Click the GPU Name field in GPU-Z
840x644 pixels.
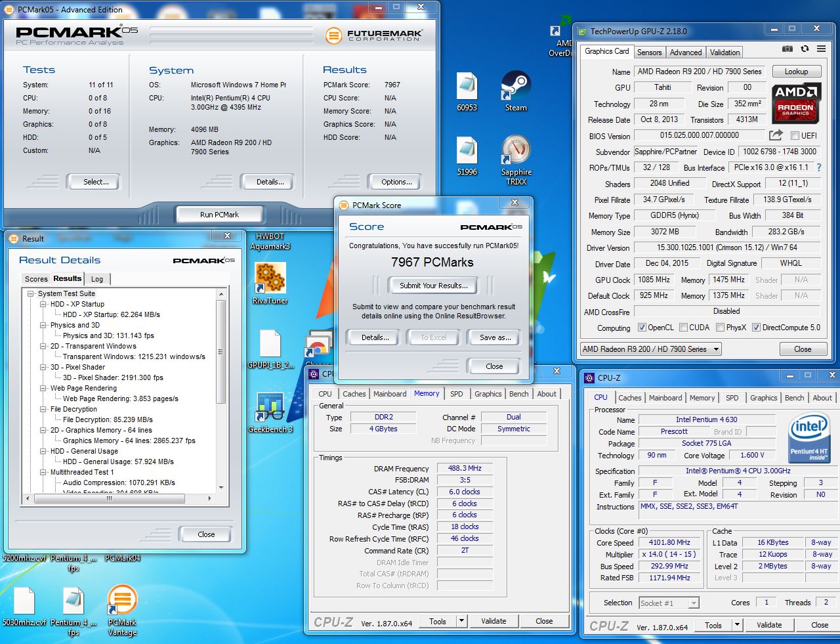click(x=700, y=72)
